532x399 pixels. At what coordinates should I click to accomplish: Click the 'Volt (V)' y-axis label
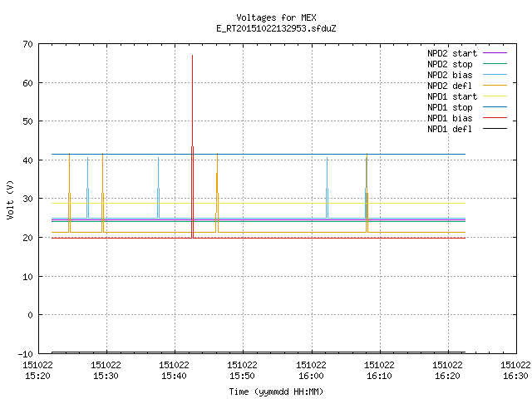(x=11, y=200)
